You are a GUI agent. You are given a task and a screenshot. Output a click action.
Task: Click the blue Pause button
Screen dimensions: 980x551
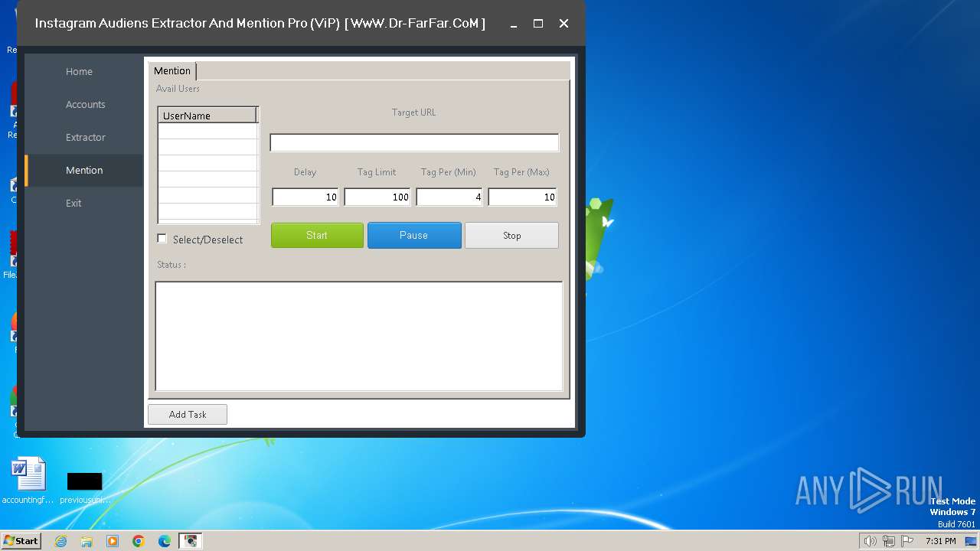pyautogui.click(x=414, y=235)
